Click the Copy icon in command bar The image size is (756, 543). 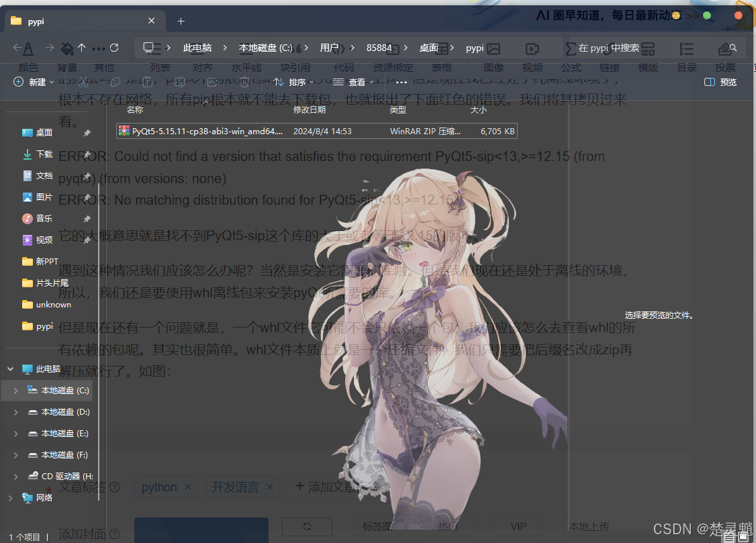(x=115, y=82)
